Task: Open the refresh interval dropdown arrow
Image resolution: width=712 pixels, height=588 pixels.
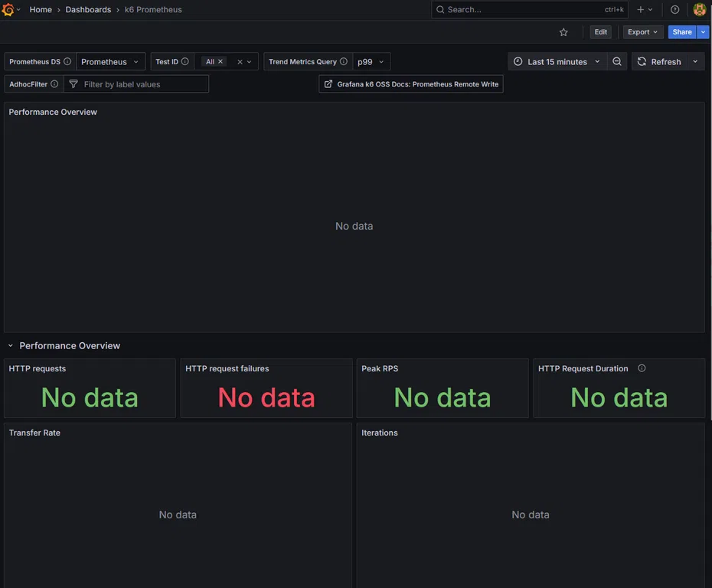Action: point(695,62)
